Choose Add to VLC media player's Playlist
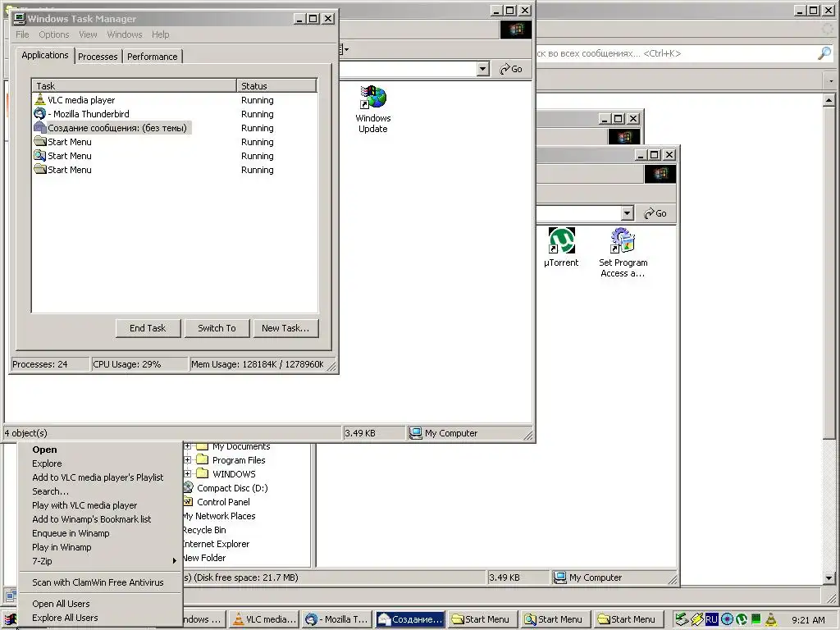 101,477
